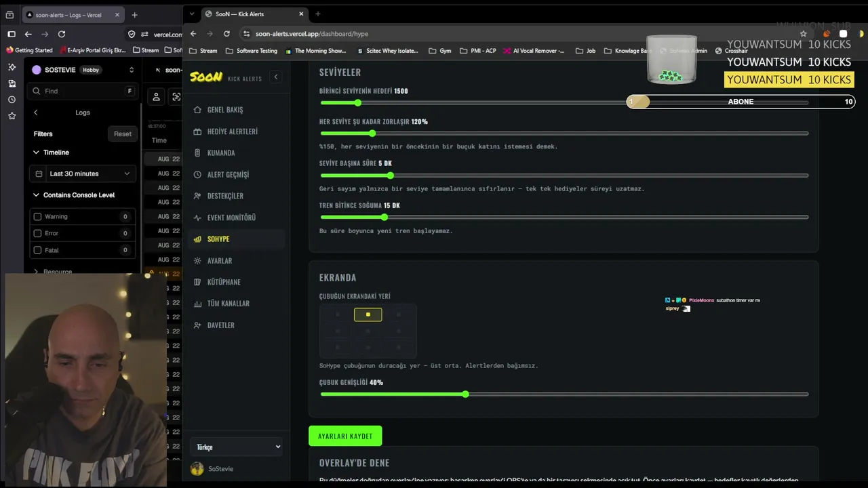868x488 pixels.
Task: Reload the Vercel Logs browser window
Action: pyautogui.click(x=62, y=34)
